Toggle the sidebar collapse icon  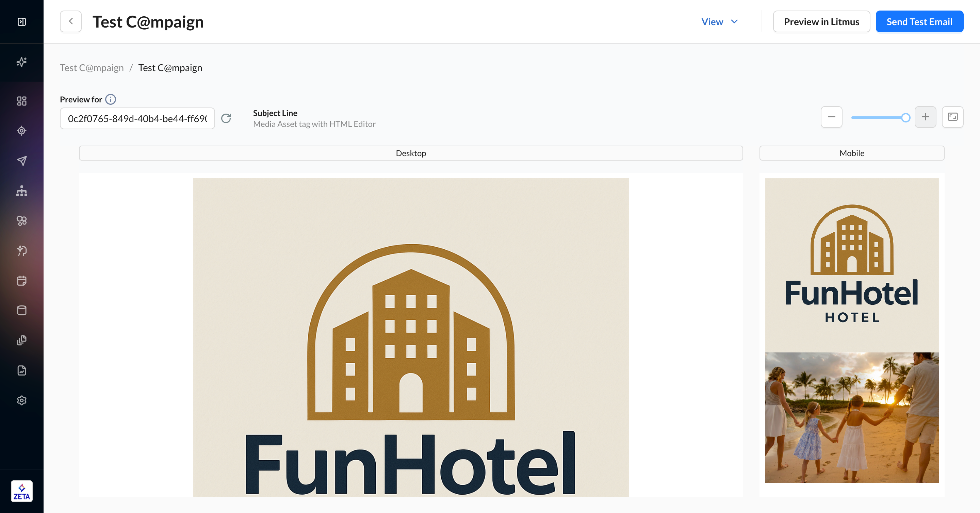tap(22, 22)
